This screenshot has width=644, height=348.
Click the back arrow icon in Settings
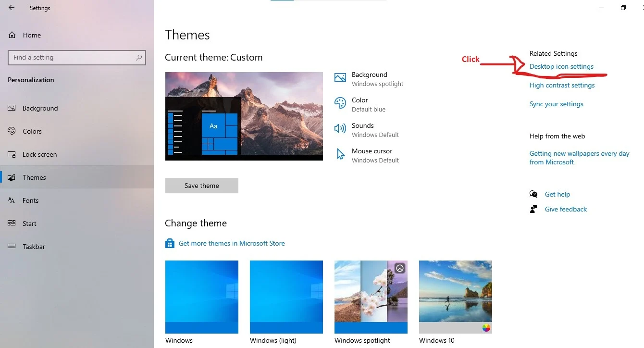click(x=12, y=8)
